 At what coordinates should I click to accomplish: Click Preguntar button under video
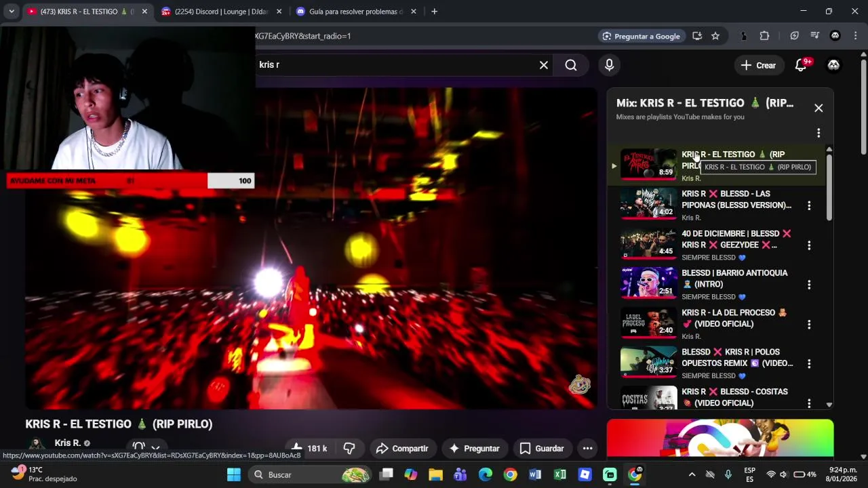474,448
